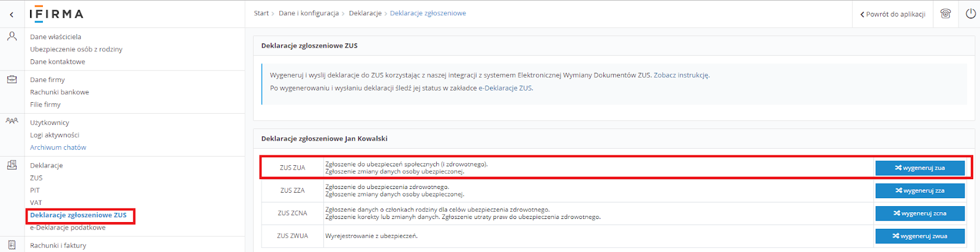Viewport: 980px width, 252px height.
Task: Open e-Deklaracje podatkowe menu item
Action: tap(68, 227)
